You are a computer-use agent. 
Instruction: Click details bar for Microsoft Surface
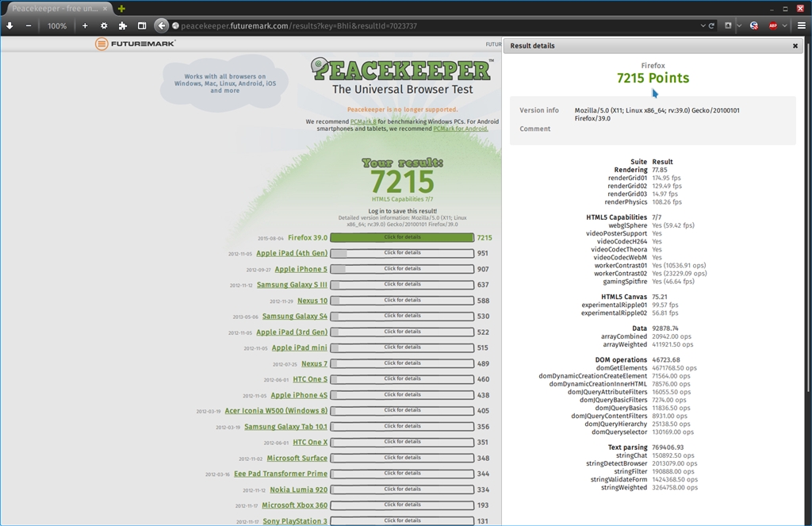pos(402,458)
